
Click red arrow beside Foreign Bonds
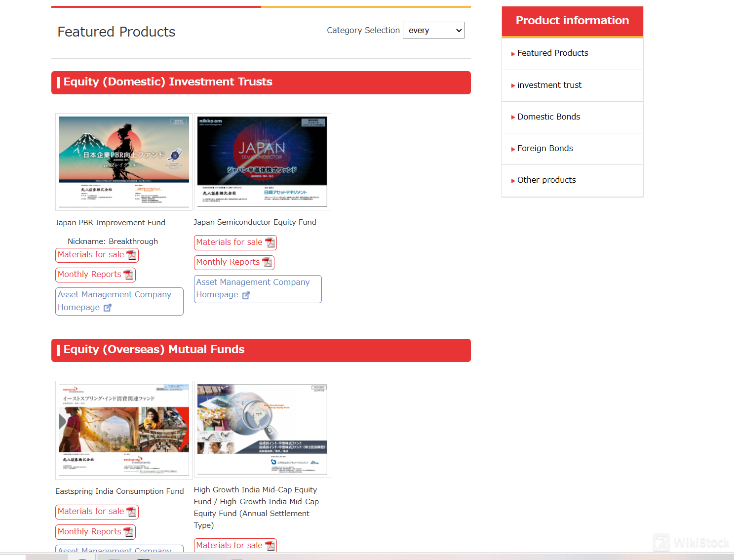[513, 149]
